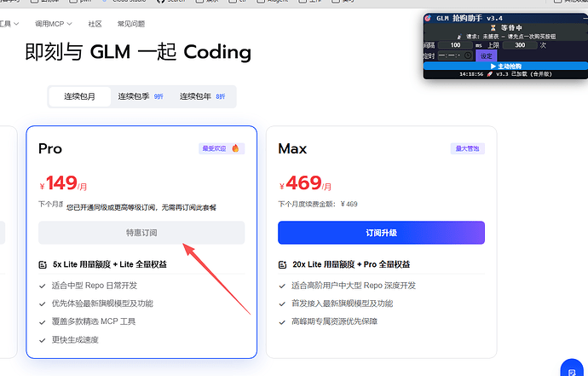Click the checkmark beside 高峰期专属资源优先保障
The image size is (588, 376).
point(282,322)
